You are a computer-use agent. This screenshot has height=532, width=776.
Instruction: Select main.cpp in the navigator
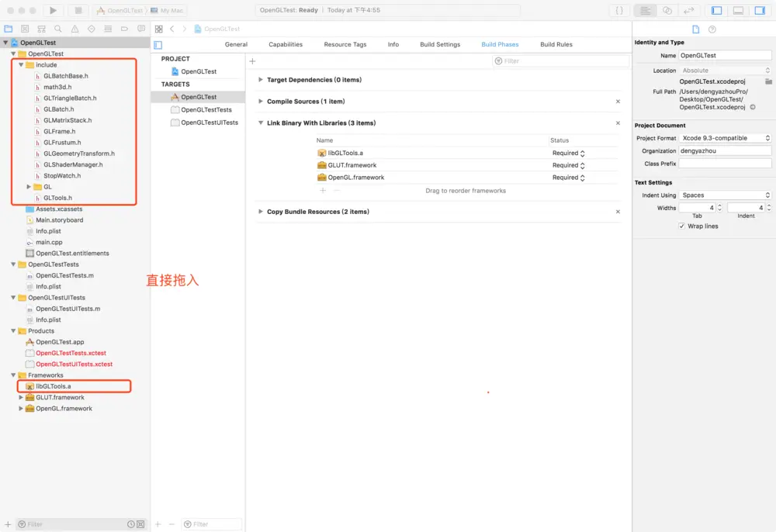coord(49,242)
